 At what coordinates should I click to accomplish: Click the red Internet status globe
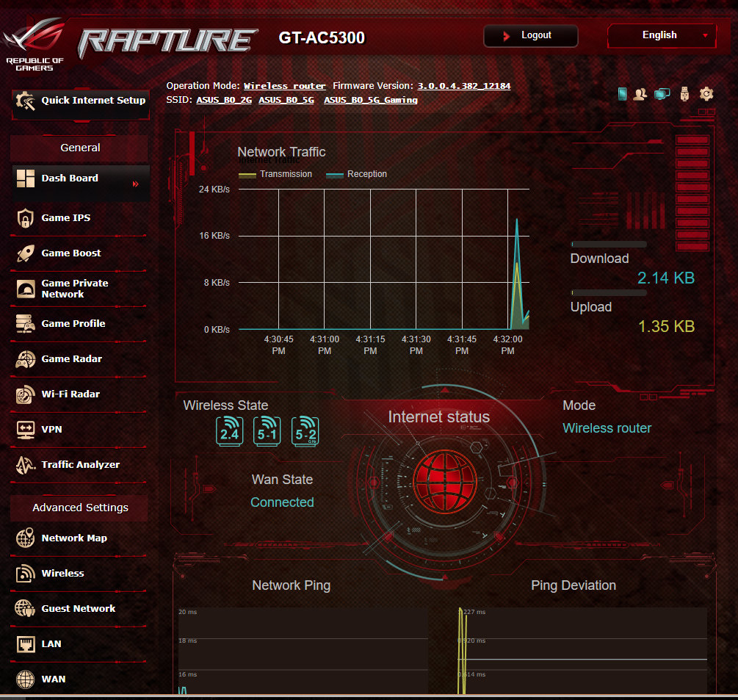point(445,482)
